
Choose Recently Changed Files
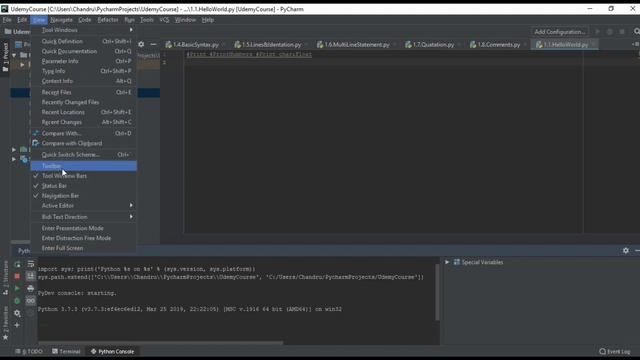pos(84,102)
